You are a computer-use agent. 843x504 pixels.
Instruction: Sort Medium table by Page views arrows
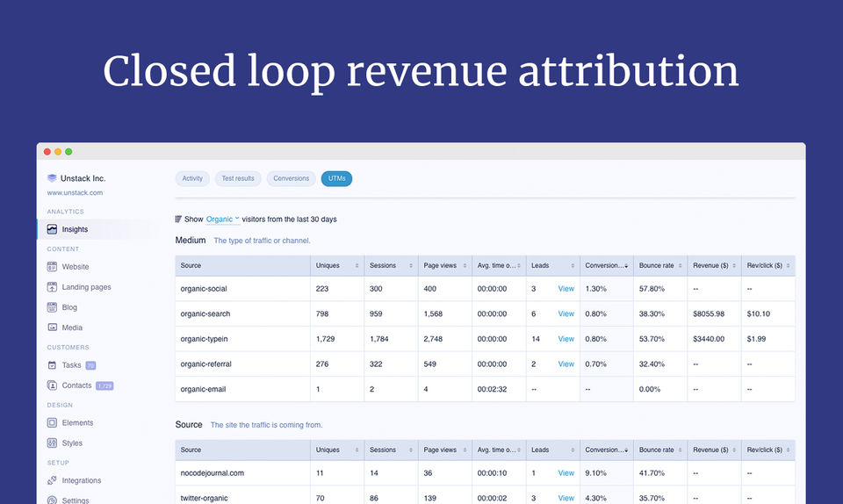tap(465, 266)
